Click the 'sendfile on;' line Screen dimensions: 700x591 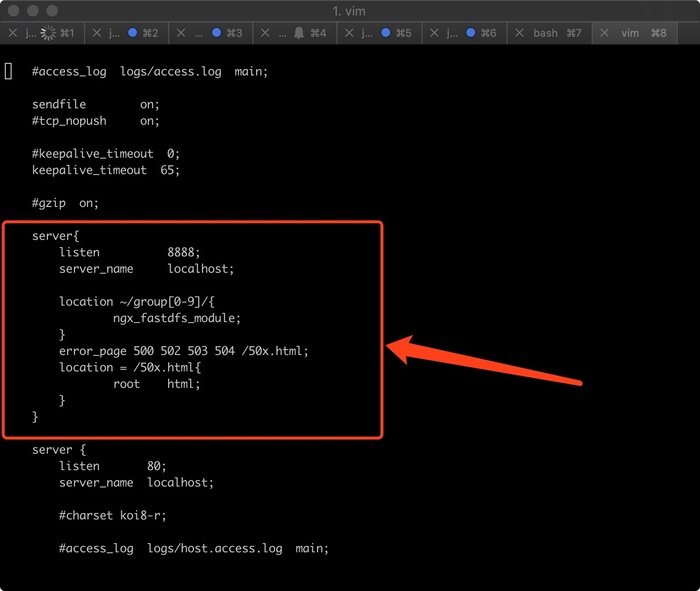click(x=96, y=104)
